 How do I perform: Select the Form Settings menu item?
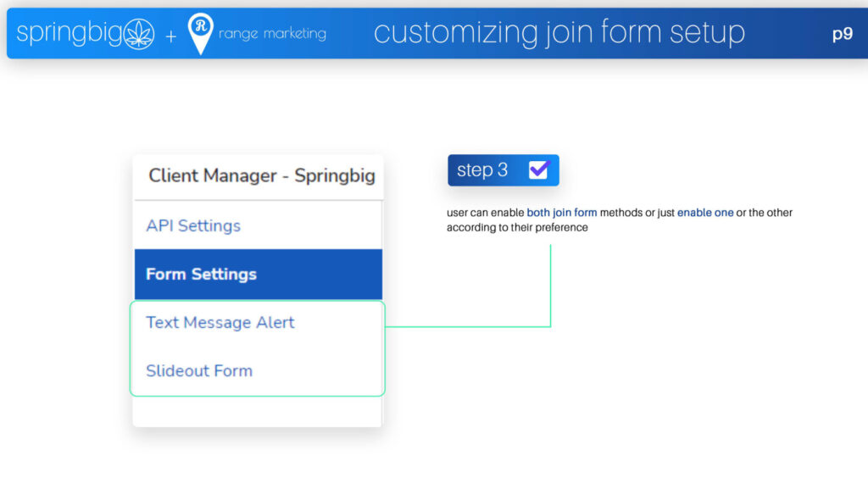(x=258, y=275)
